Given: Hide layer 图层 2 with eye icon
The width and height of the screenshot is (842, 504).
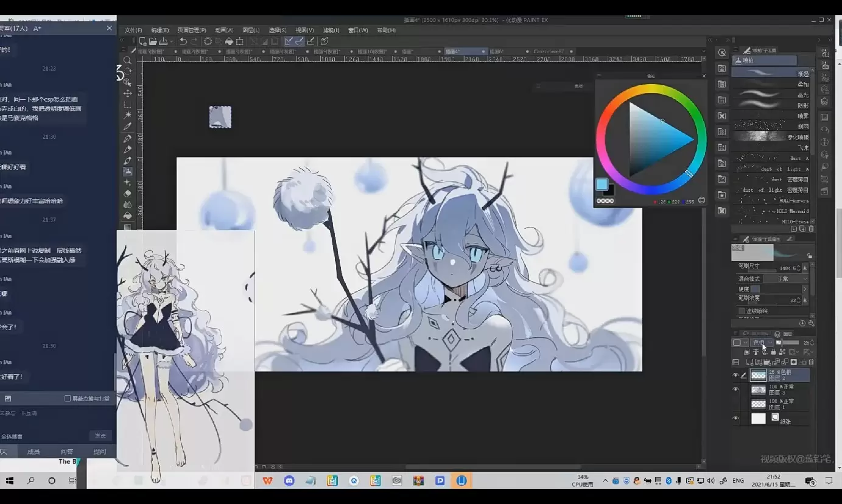Looking at the screenshot, I should pyautogui.click(x=735, y=376).
